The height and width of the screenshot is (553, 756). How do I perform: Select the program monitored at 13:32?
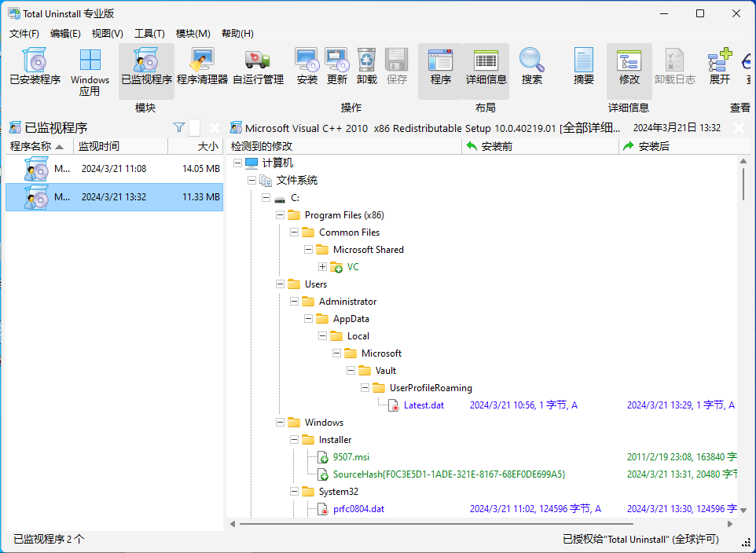[114, 196]
